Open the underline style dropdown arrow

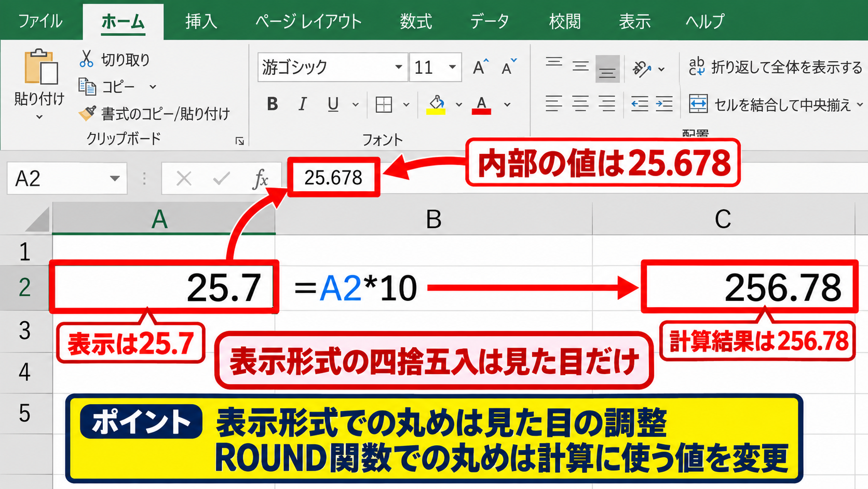click(356, 104)
